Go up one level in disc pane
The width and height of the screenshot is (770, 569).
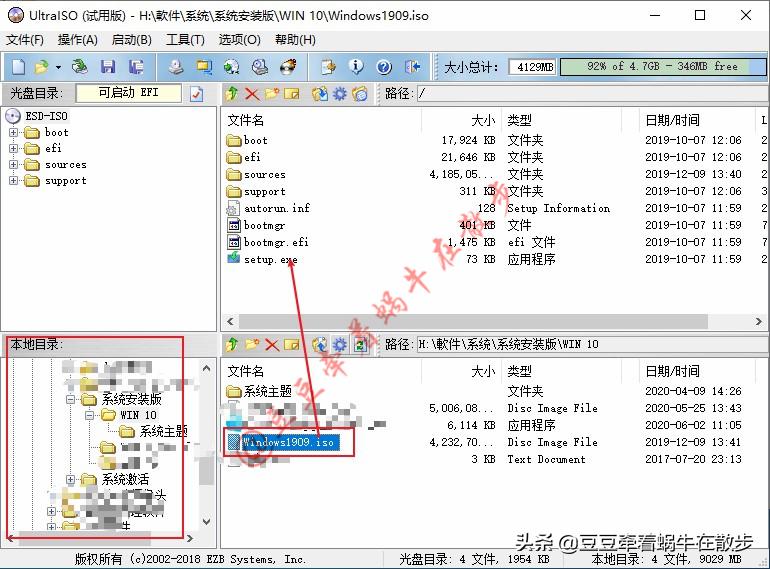tap(232, 93)
